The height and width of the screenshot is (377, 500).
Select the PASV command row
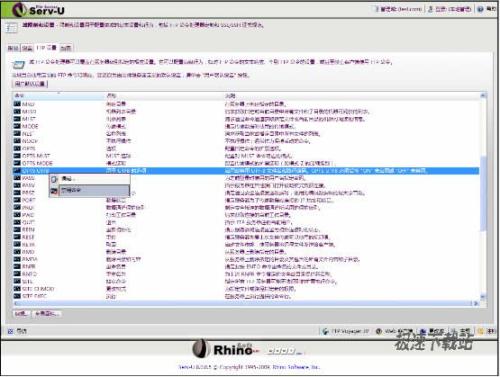(x=246, y=185)
